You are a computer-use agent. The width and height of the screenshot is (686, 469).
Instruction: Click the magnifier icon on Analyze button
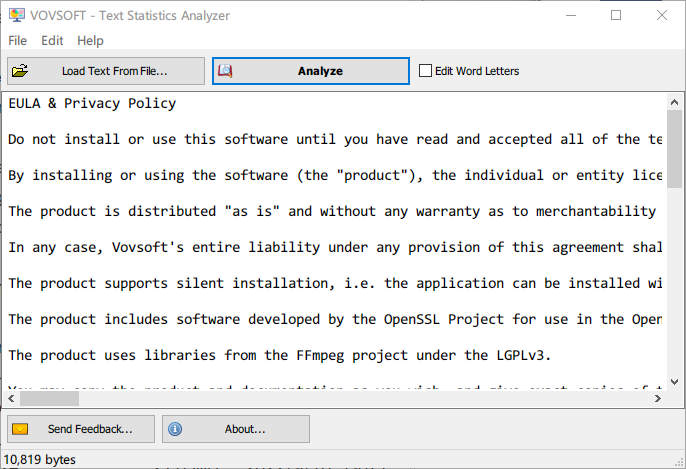(x=225, y=71)
